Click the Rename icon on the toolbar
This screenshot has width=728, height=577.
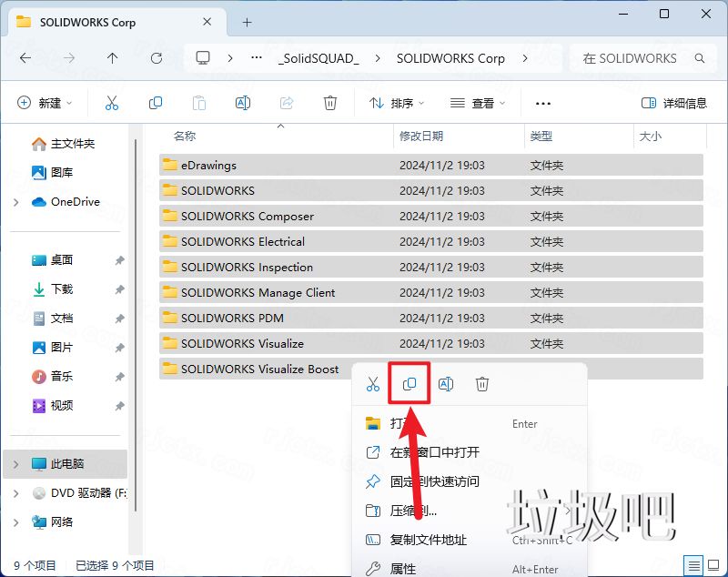tap(243, 102)
